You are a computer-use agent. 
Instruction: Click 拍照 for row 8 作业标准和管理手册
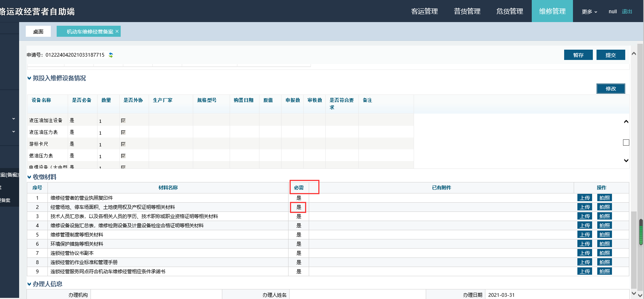604,262
